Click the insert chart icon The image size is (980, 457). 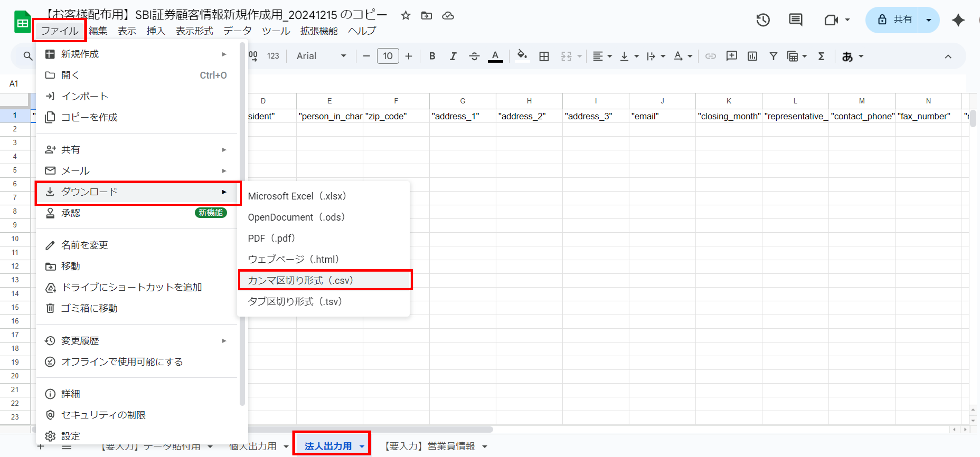coord(752,56)
